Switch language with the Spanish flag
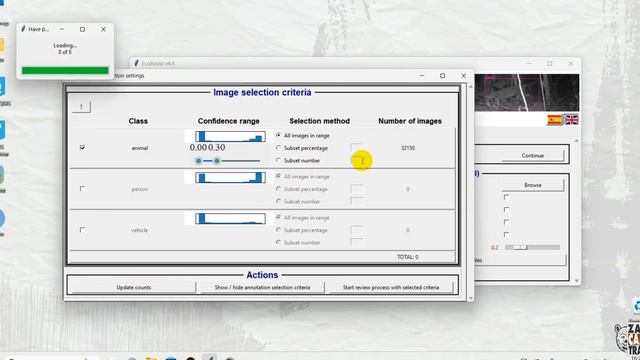Viewport: 640px width, 360px height. (x=554, y=120)
